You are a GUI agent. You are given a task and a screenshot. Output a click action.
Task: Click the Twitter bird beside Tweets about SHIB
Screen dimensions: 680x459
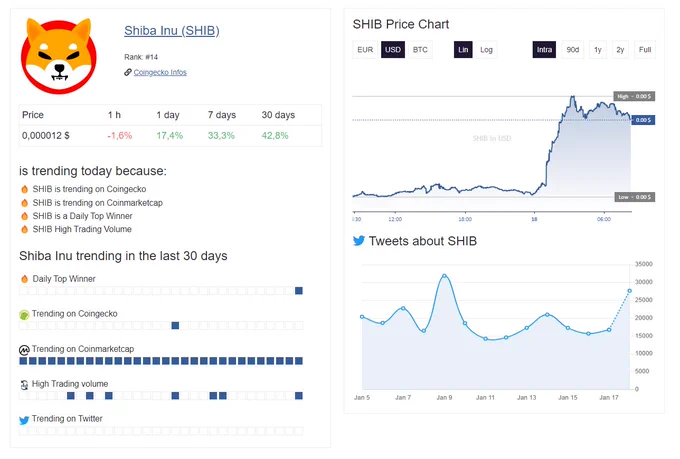coord(359,241)
